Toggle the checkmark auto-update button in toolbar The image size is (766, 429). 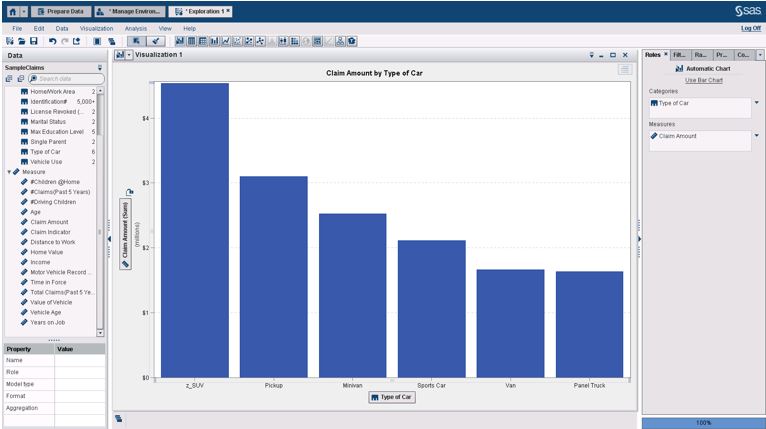coord(155,41)
